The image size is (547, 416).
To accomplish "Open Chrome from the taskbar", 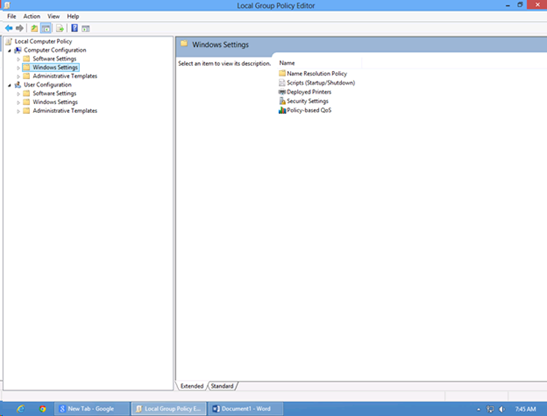I will 43,409.
